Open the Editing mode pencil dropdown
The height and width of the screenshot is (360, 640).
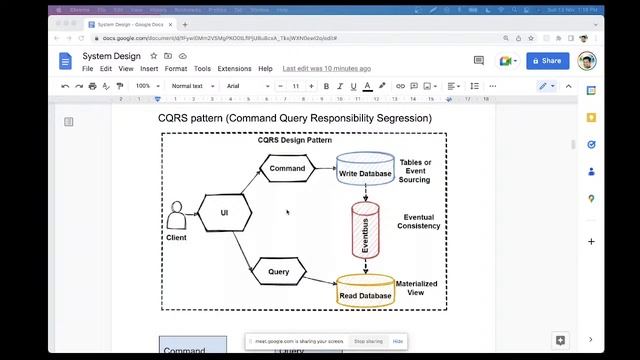click(547, 86)
